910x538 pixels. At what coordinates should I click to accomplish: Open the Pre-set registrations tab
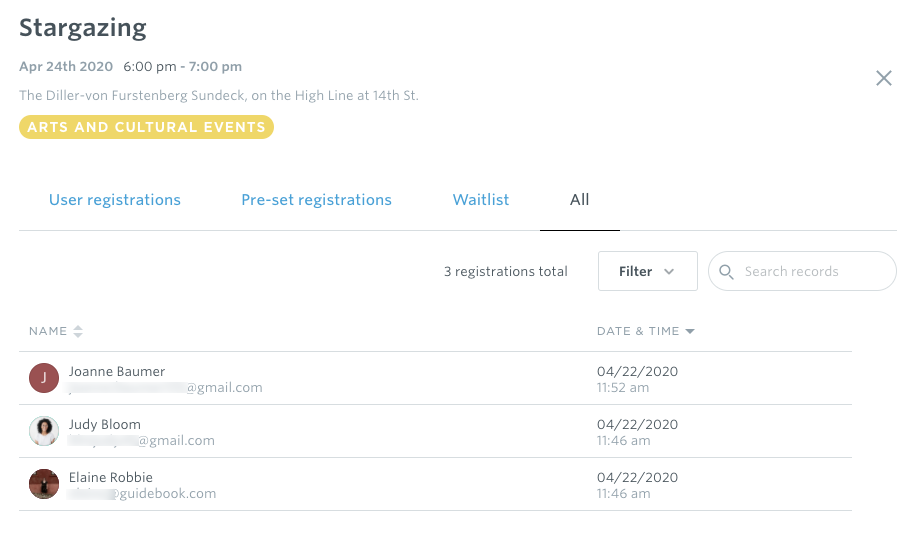coord(316,200)
